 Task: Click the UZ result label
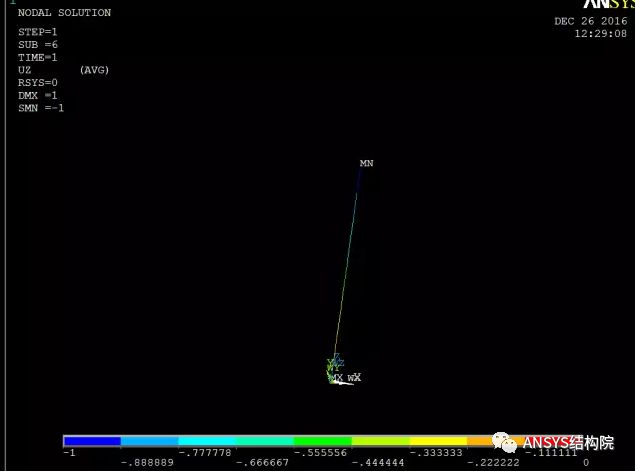(24, 70)
